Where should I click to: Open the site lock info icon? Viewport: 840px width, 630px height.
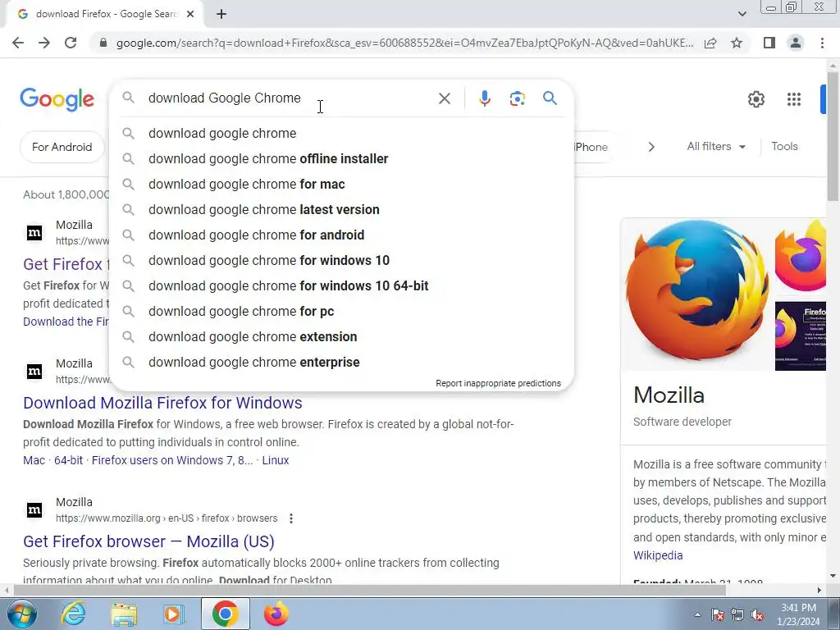click(x=103, y=43)
